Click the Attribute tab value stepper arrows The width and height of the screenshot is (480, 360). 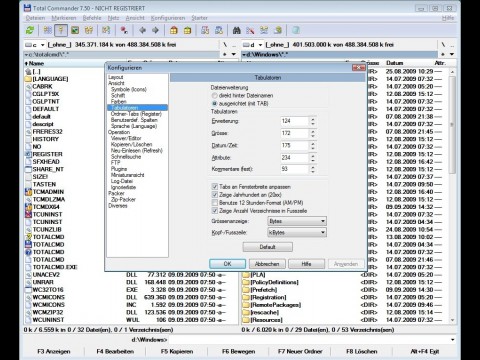coord(313,158)
